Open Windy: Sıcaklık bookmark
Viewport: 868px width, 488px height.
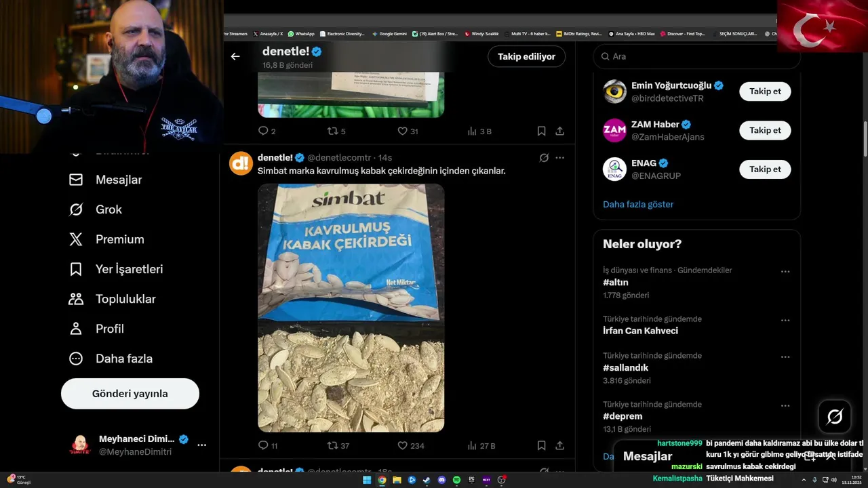pyautogui.click(x=481, y=33)
